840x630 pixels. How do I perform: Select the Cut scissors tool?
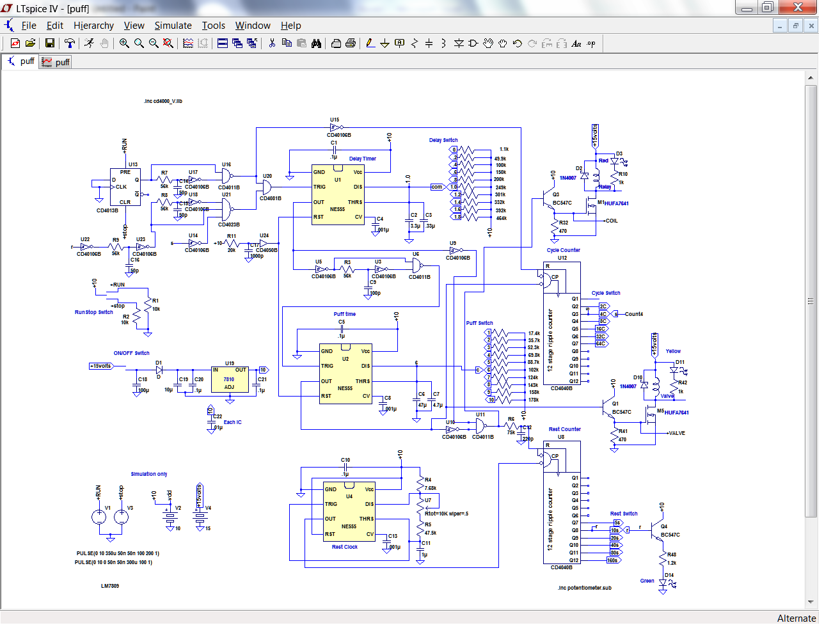(272, 43)
